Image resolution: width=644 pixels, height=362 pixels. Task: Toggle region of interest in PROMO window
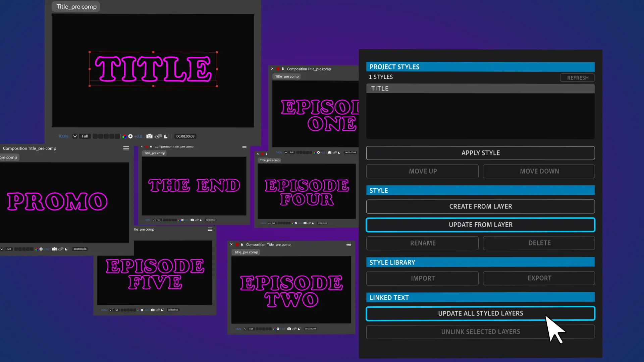pos(66,249)
